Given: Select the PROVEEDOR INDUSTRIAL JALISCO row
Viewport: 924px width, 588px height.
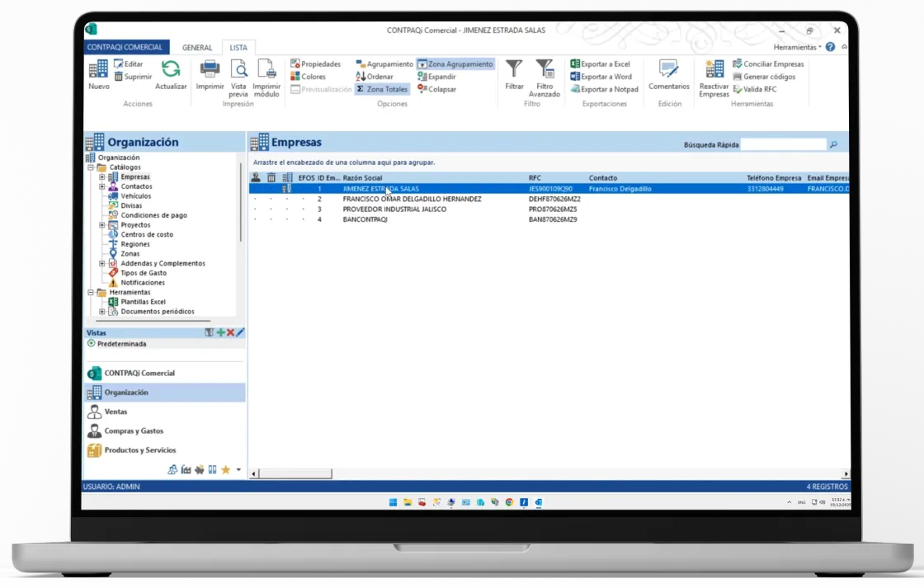Looking at the screenshot, I should (x=548, y=209).
